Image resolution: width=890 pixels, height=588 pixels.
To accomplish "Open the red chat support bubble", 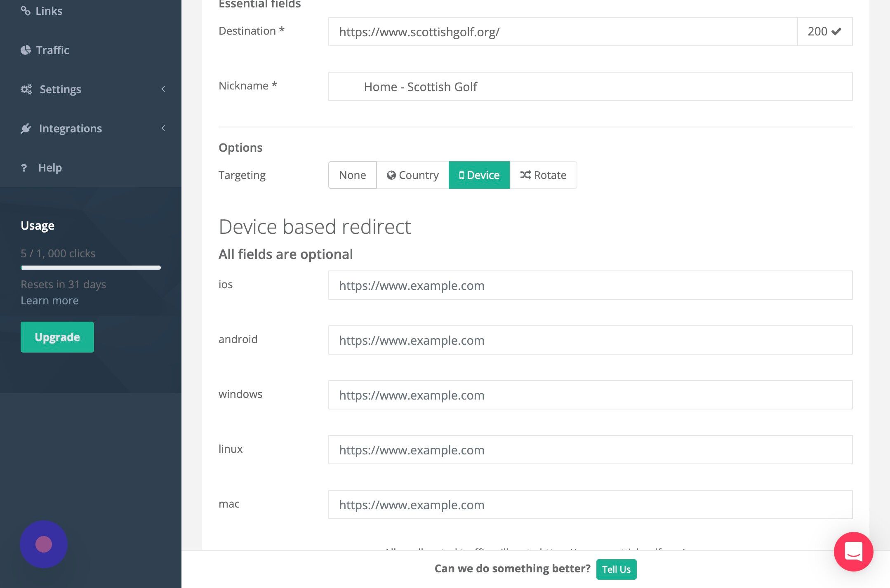I will tap(853, 551).
